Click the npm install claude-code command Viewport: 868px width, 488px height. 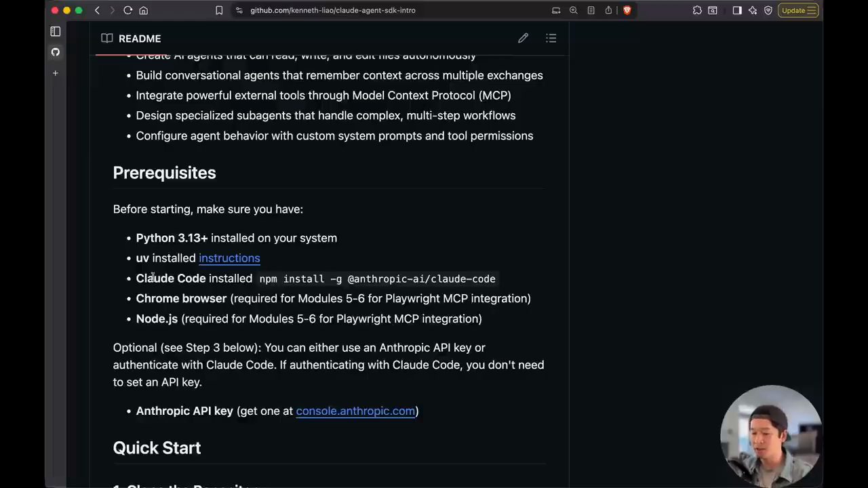pos(377,279)
